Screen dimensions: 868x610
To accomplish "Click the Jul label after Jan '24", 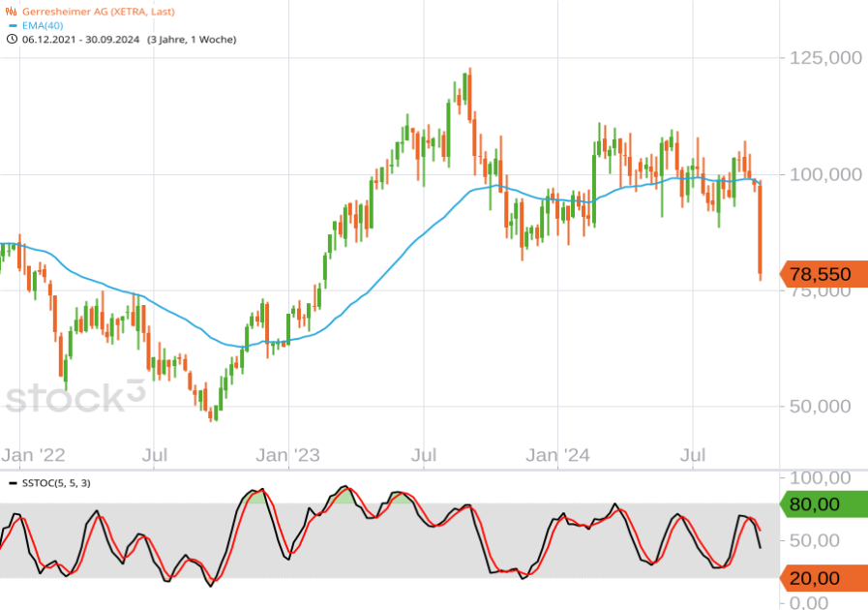I will point(693,455).
